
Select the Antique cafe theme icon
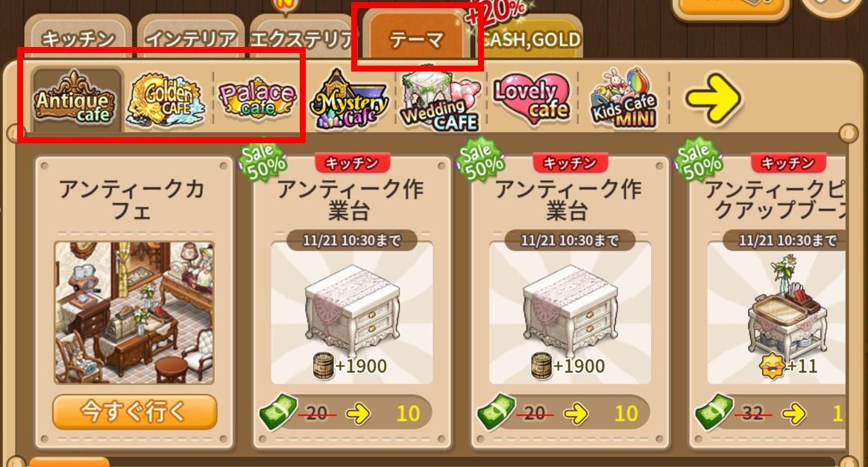click(75, 98)
